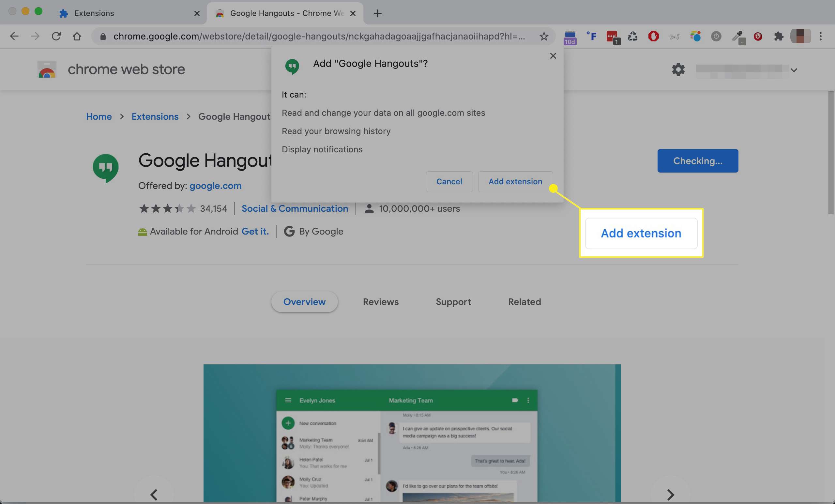The width and height of the screenshot is (835, 504).
Task: Open Chrome Web Store settings gear
Action: pos(678,69)
